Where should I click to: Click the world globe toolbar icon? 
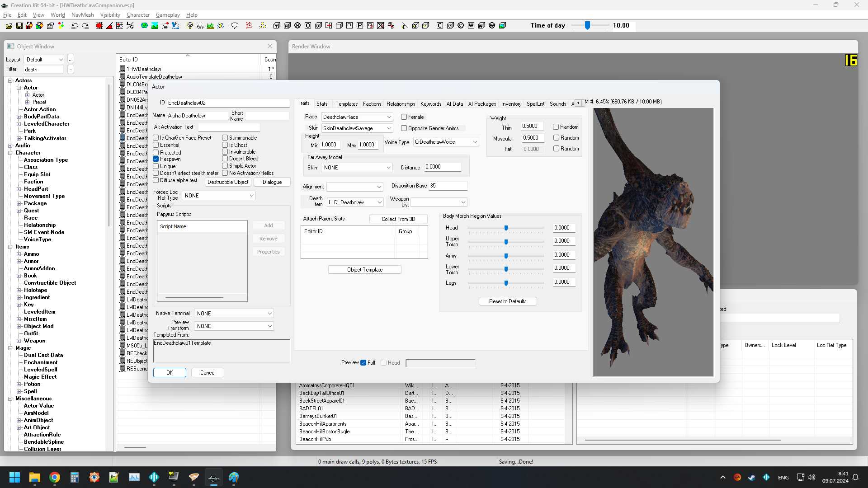pos(144,26)
